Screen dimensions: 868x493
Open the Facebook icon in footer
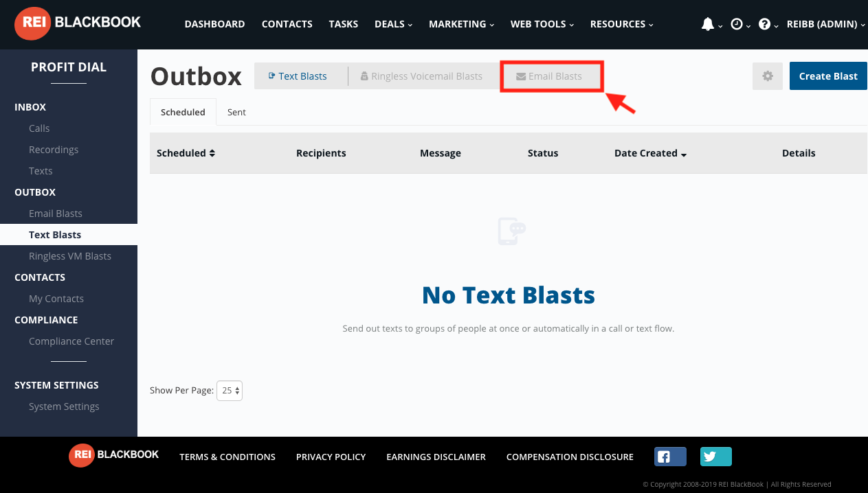(670, 457)
